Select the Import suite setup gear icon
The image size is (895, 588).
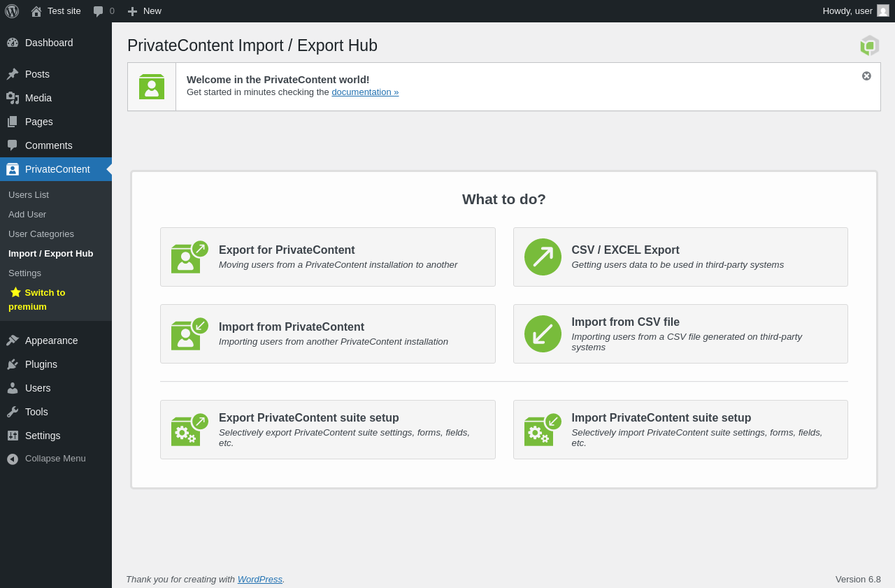coord(543,429)
